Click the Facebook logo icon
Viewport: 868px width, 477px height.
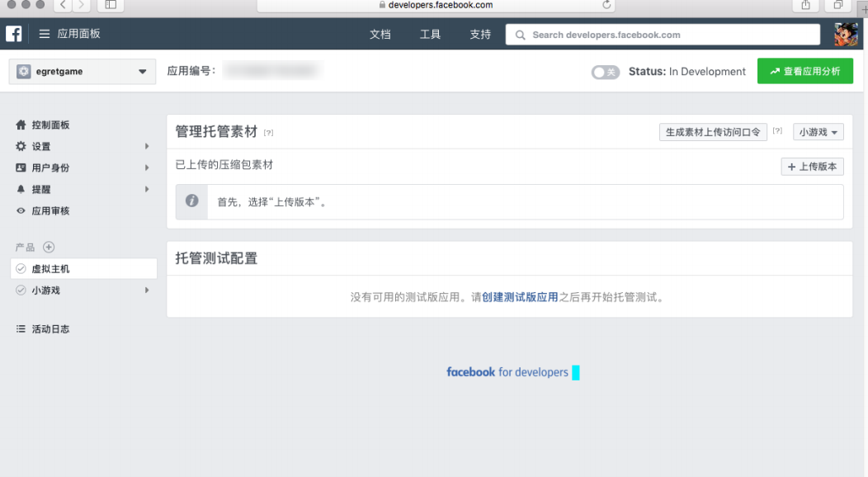click(x=12, y=34)
